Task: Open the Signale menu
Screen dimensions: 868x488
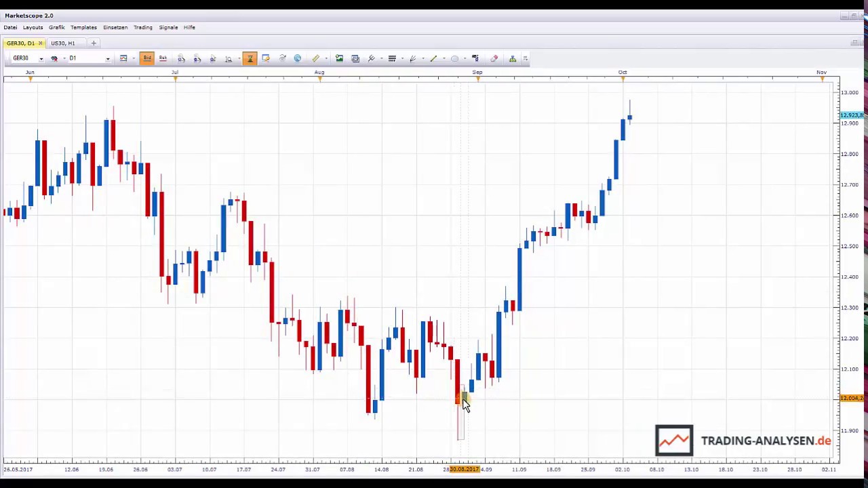Action: click(168, 28)
